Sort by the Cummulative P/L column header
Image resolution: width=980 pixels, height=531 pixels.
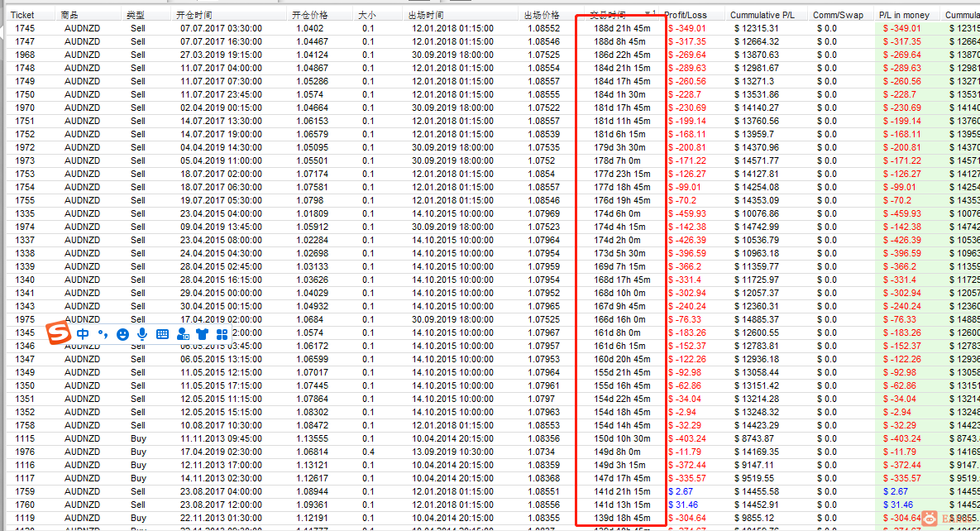[x=762, y=14]
